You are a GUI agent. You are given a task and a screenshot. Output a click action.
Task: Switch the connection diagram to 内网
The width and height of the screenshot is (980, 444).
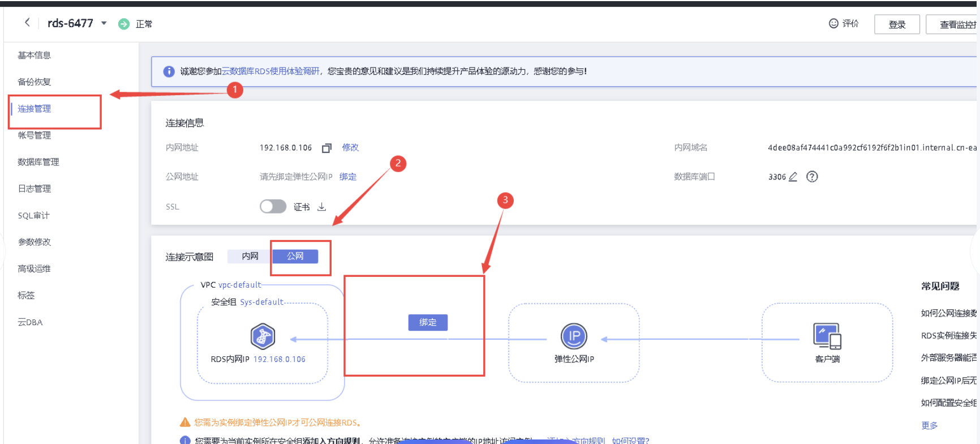(250, 257)
